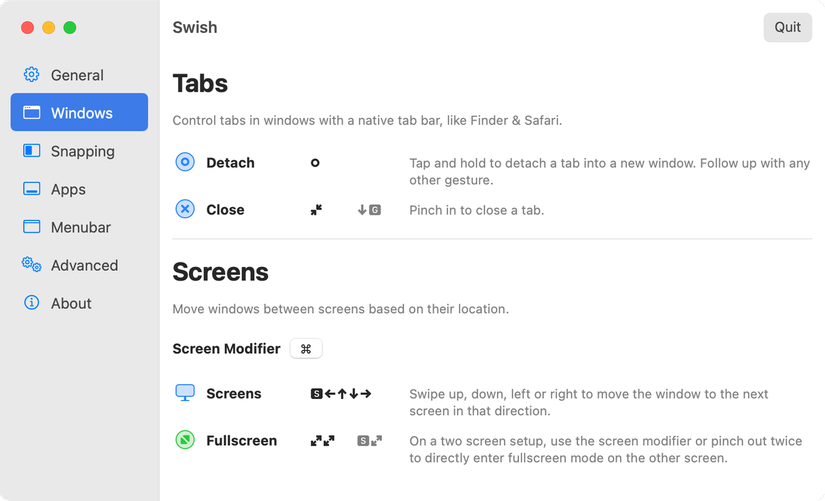Viewport: 825px width, 501px height.
Task: Click the modifier pinch-out shortcut for Fullscreen
Action: [369, 441]
